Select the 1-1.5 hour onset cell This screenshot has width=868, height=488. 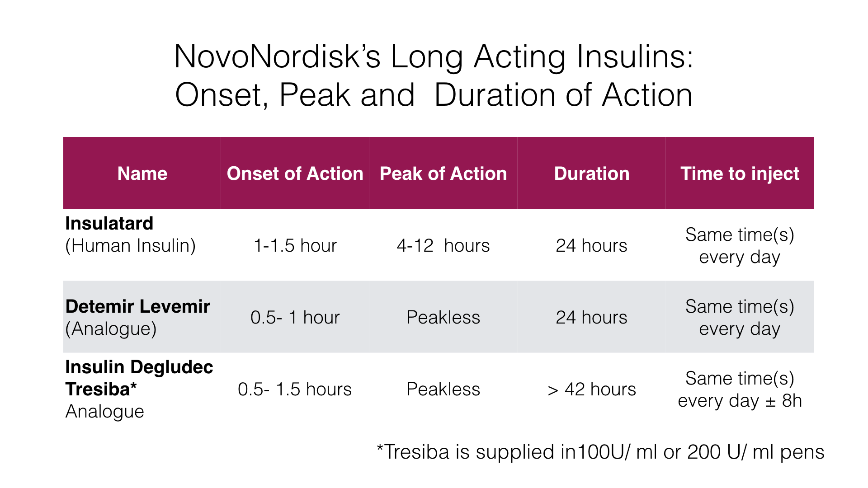(x=295, y=245)
